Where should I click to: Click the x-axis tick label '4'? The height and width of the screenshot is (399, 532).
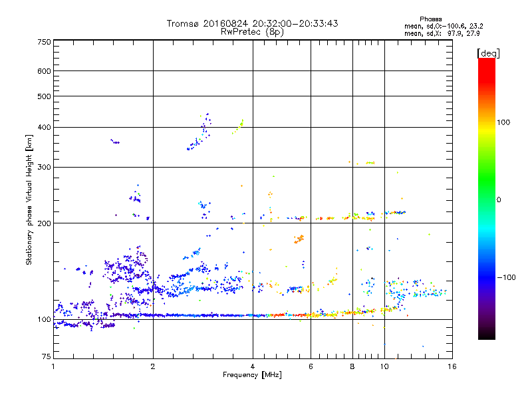point(253,366)
